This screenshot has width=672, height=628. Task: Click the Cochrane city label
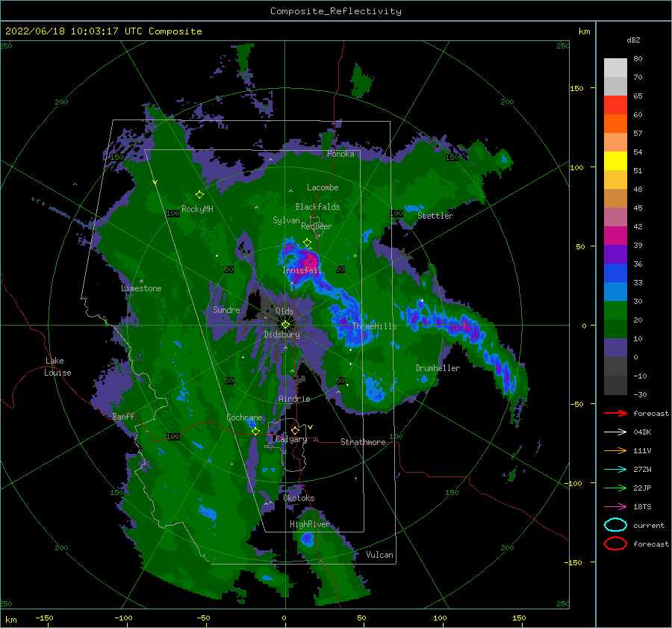point(244,417)
